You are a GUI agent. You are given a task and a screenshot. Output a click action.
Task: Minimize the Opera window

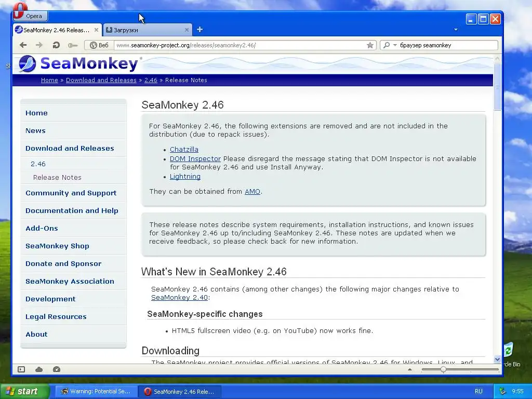(471, 19)
